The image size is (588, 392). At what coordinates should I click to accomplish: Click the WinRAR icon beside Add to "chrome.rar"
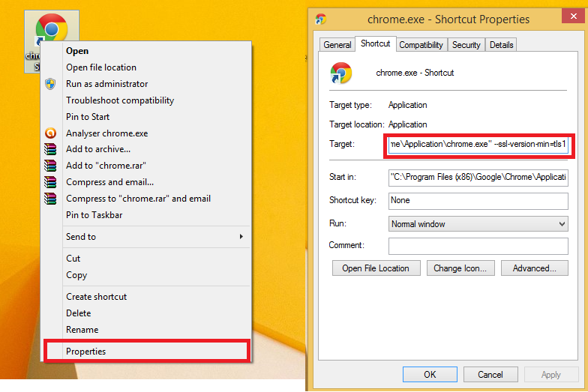(50, 166)
